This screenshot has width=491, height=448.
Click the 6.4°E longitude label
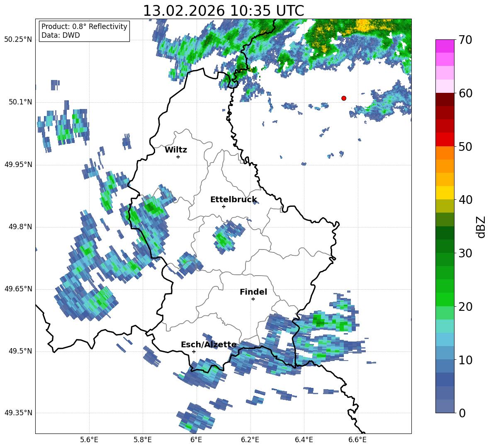click(x=304, y=440)
